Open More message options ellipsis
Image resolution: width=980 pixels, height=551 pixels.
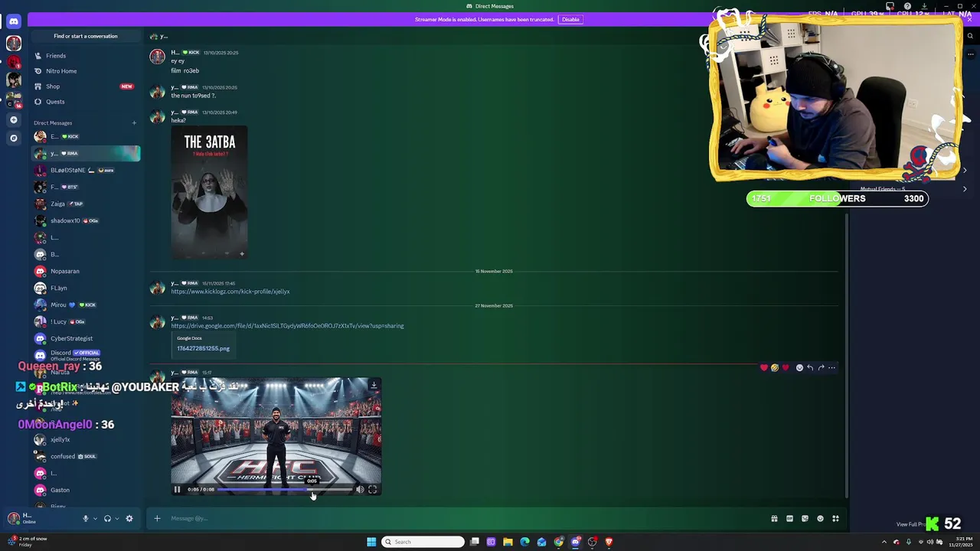(x=831, y=368)
